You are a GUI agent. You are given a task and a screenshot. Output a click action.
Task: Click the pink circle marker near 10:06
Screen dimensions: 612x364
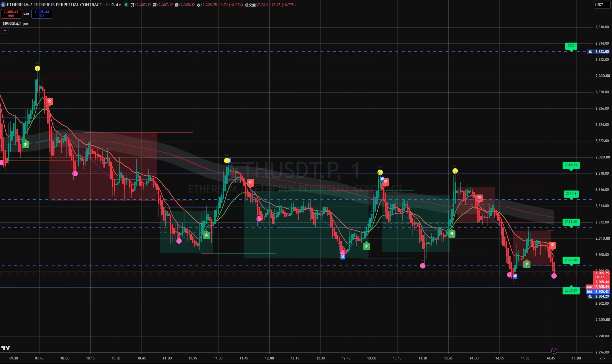tap(75, 174)
